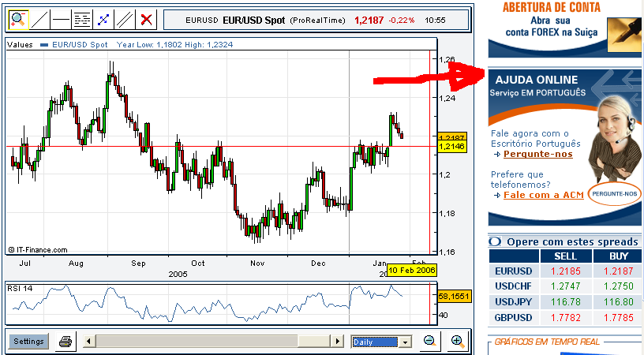This screenshot has height=355, width=644.
Task: Click the oval PERGUNTE-NOS button
Action: click(615, 194)
